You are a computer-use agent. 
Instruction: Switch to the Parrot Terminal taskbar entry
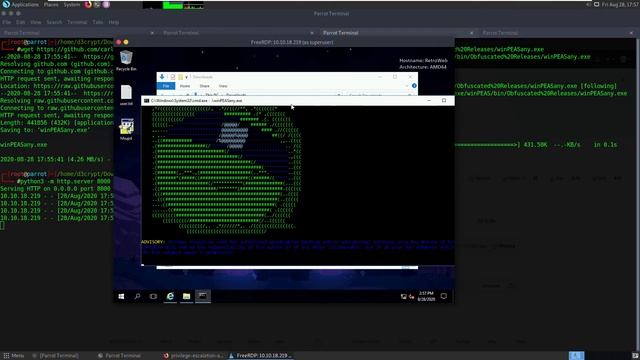(x=119, y=356)
